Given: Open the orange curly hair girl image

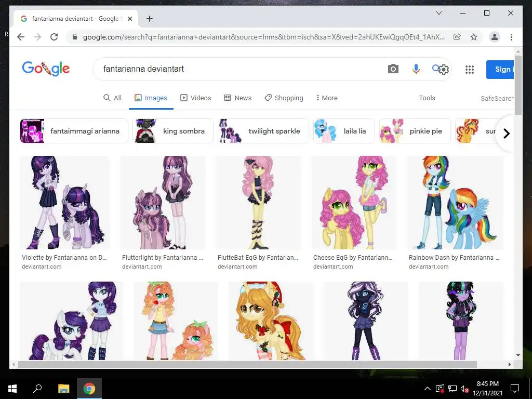Looking at the screenshot, I should point(176,321).
